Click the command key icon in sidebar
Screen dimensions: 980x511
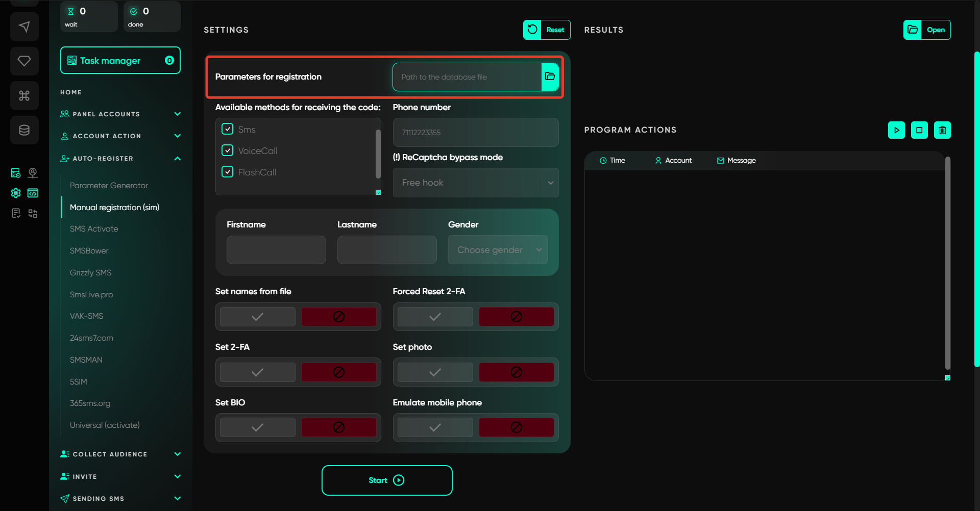24,95
